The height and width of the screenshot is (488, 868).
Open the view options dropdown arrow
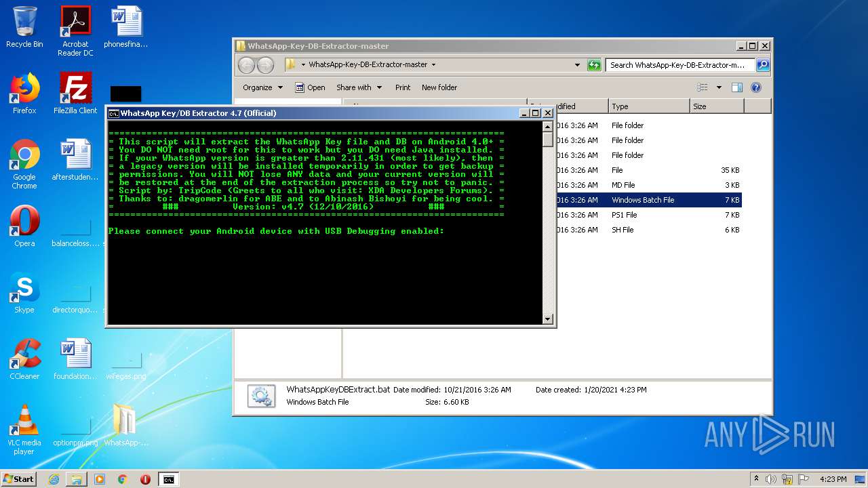[x=719, y=87]
